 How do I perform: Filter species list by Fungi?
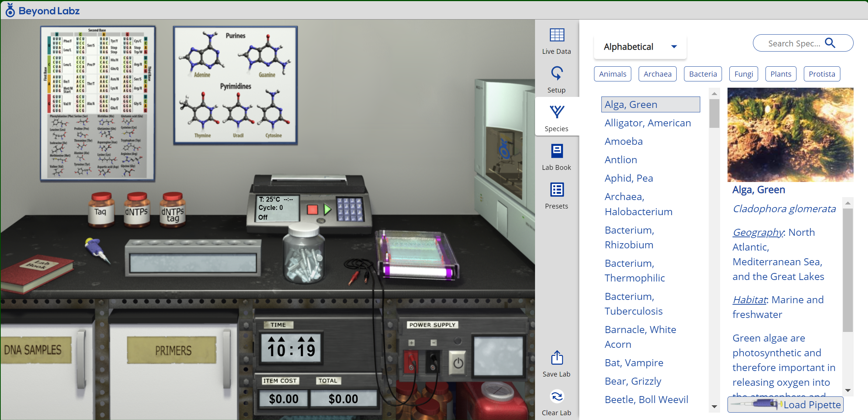click(x=743, y=74)
